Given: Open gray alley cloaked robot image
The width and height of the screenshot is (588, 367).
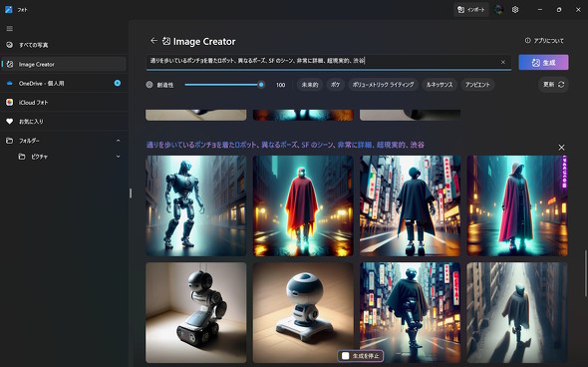Looking at the screenshot, I should click(517, 312).
